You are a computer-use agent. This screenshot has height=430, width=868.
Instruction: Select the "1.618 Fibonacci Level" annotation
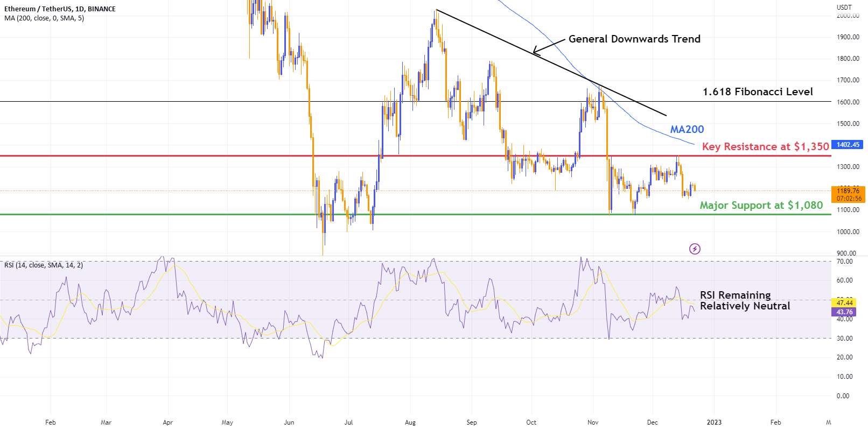758,91
